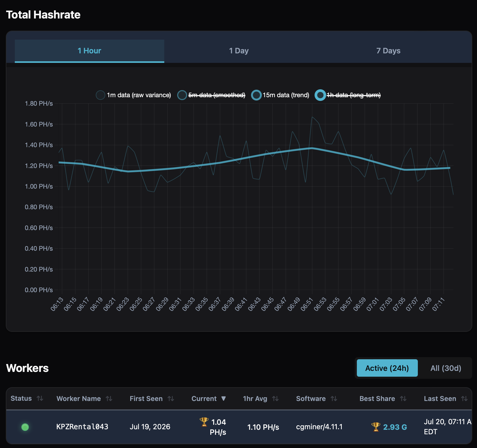Click the KPZRental043 worker name
This screenshot has width=477, height=448.
pyautogui.click(x=82, y=427)
